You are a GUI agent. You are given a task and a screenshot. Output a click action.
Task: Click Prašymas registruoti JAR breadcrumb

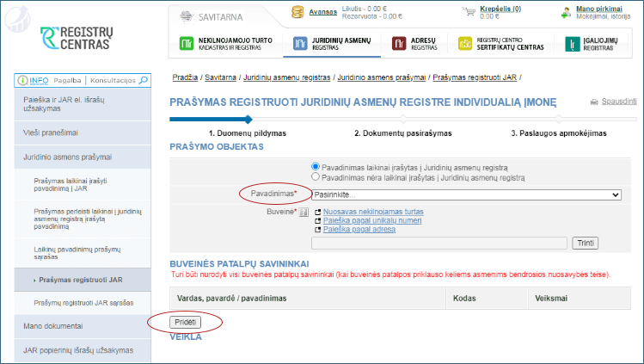point(475,77)
